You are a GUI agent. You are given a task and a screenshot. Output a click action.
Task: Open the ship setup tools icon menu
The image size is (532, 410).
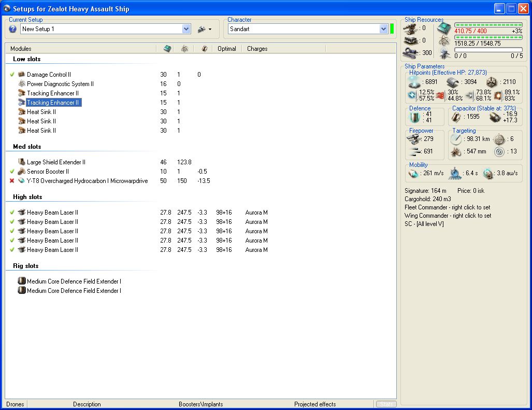205,29
